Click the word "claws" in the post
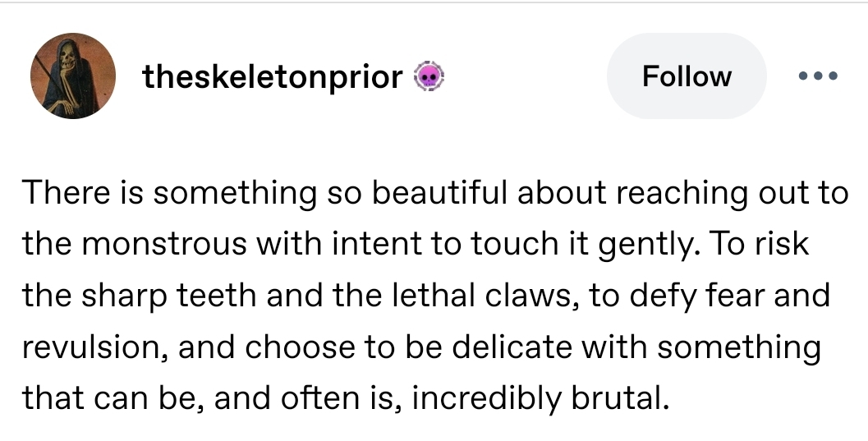The height and width of the screenshot is (441, 868). click(524, 295)
